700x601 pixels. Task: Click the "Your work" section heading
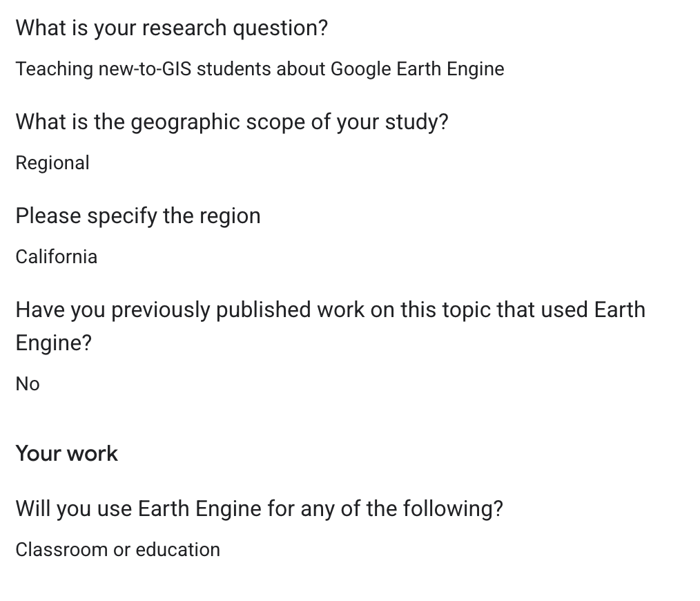click(x=66, y=454)
